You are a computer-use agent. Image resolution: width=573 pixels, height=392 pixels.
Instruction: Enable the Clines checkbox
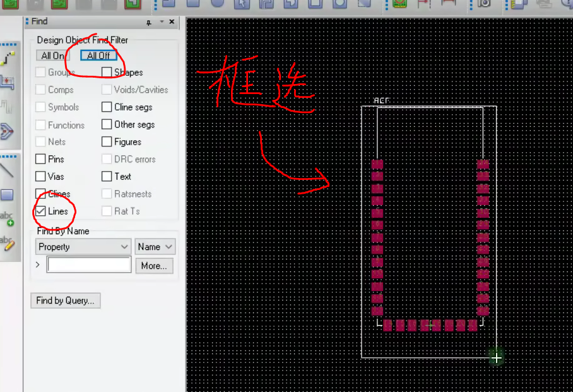[40, 194]
